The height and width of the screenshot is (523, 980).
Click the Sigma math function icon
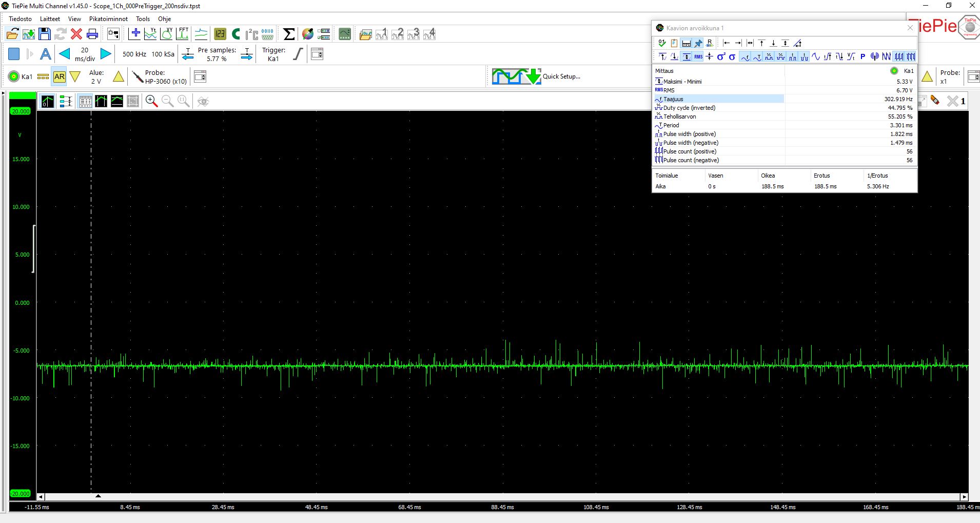pos(289,34)
